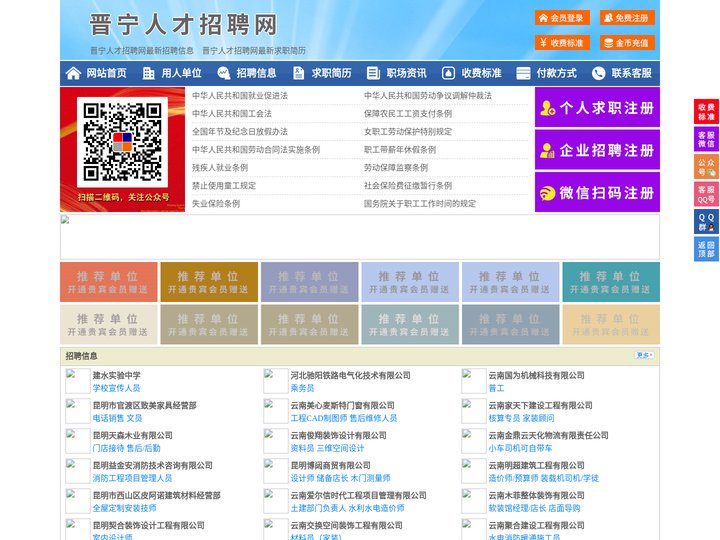Screen dimensions: 720x540
Task: Click the pink 客服QQ号 side widget
Action: click(706, 194)
